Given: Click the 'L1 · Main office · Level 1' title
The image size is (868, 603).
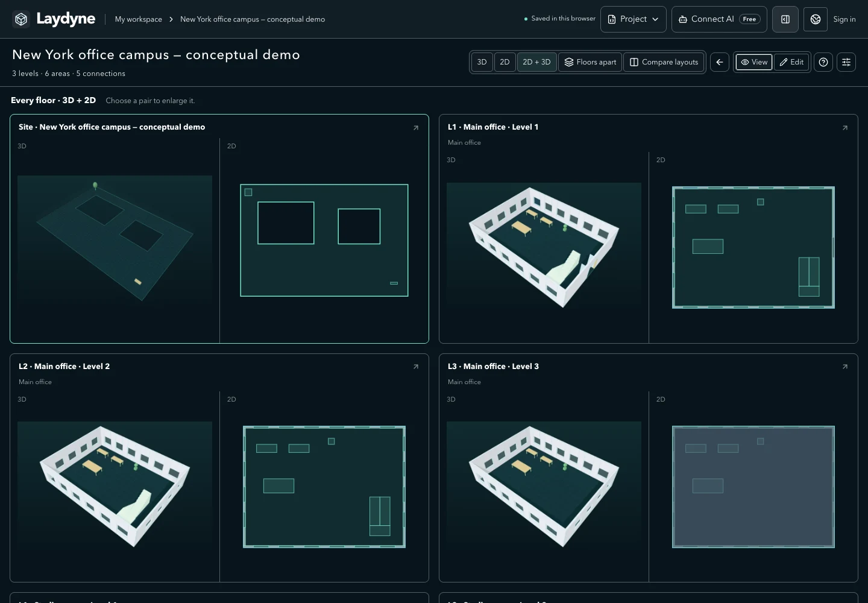Looking at the screenshot, I should [493, 127].
